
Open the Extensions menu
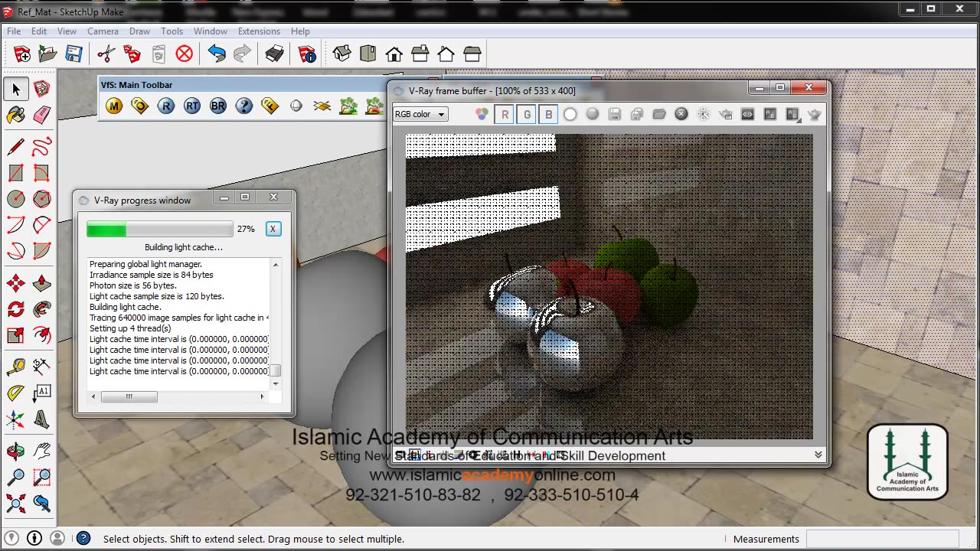point(259,31)
